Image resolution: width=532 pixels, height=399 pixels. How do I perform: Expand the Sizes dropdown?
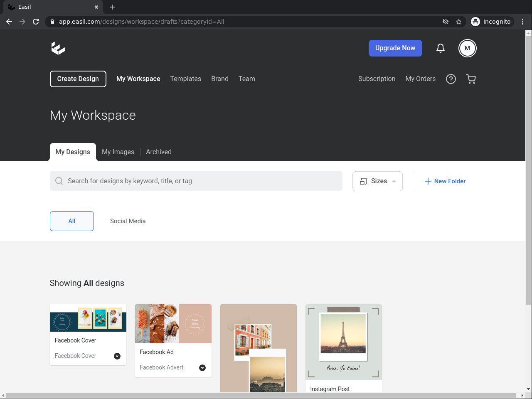(377, 181)
